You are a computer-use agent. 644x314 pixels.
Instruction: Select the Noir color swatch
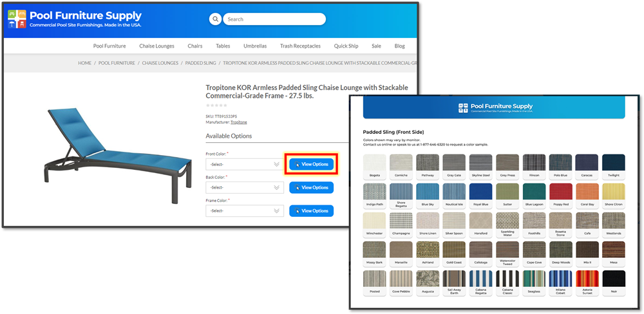click(614, 283)
